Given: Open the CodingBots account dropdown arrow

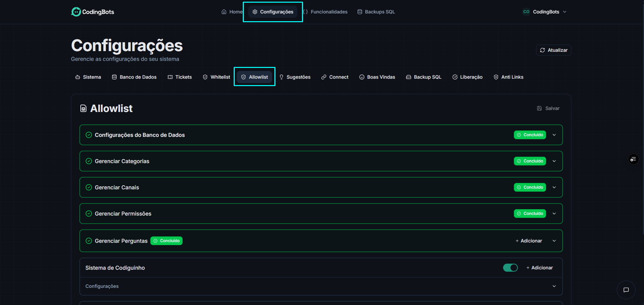Looking at the screenshot, I should tap(565, 12).
